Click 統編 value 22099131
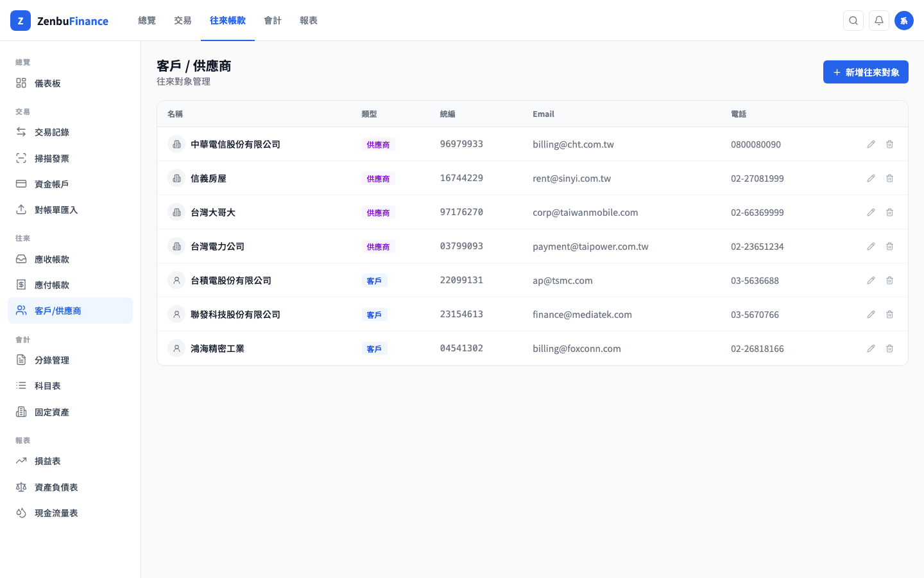The width and height of the screenshot is (924, 578). point(461,281)
